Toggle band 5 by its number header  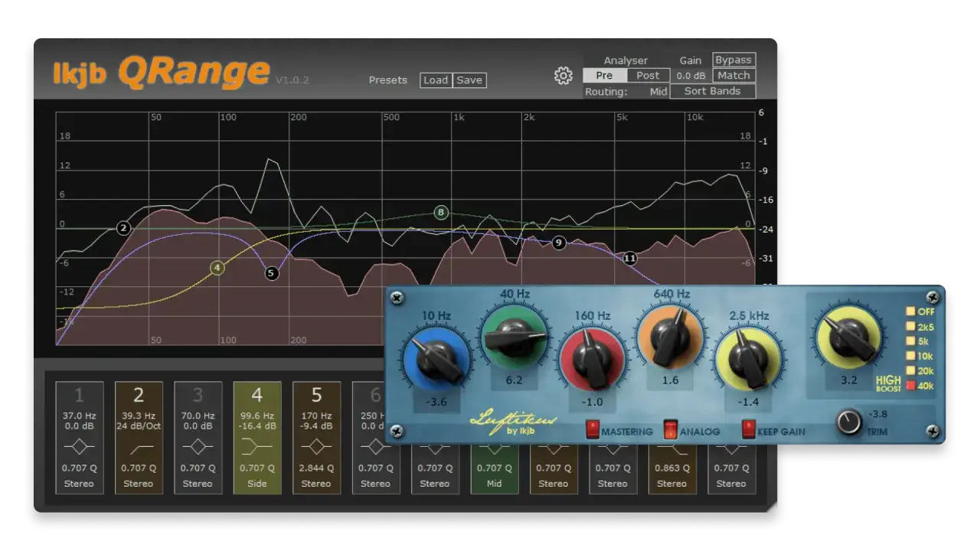coord(316,395)
